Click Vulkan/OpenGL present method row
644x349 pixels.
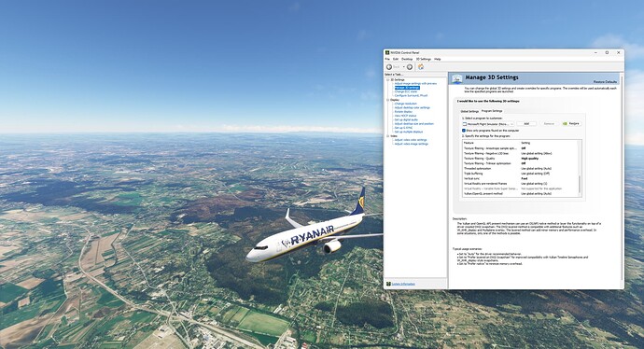tap(521, 193)
